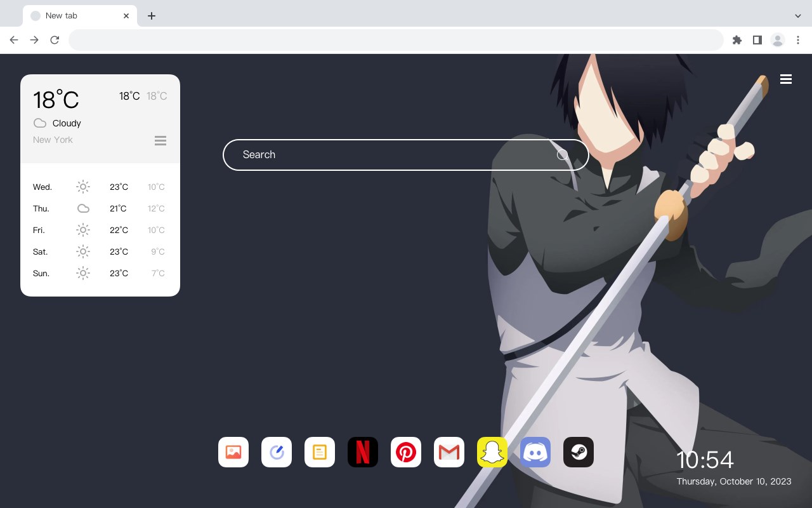
Task: Open the Steam shortcut icon
Action: tap(579, 452)
